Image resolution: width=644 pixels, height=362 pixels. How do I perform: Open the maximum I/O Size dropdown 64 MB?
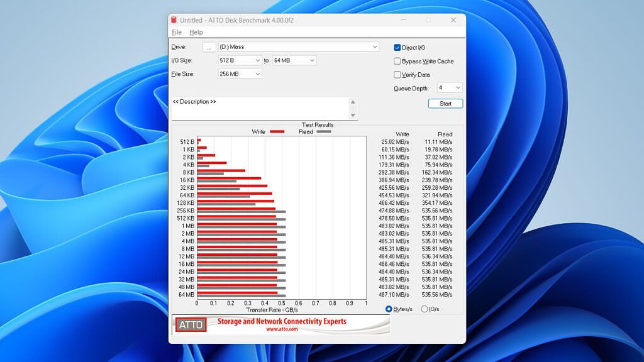pyautogui.click(x=294, y=60)
